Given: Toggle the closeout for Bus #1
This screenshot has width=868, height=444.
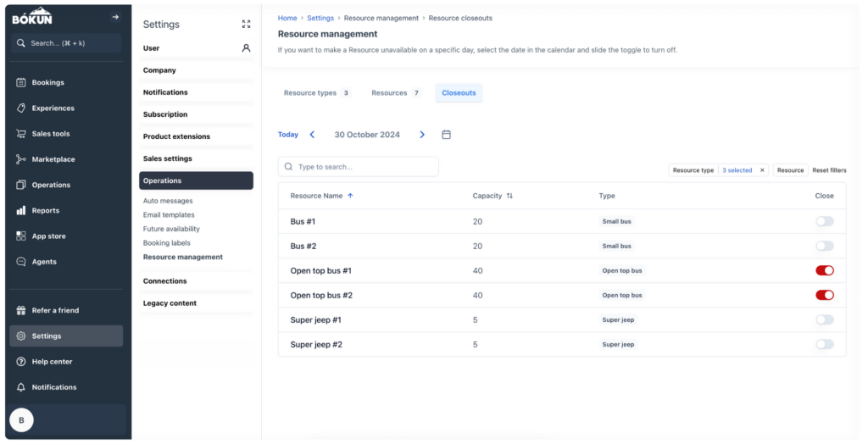Looking at the screenshot, I should [x=824, y=221].
